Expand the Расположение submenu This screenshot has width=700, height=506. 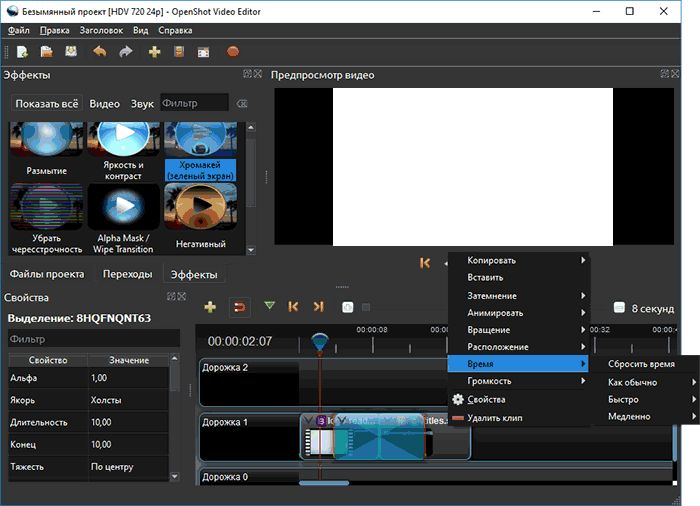pos(518,347)
